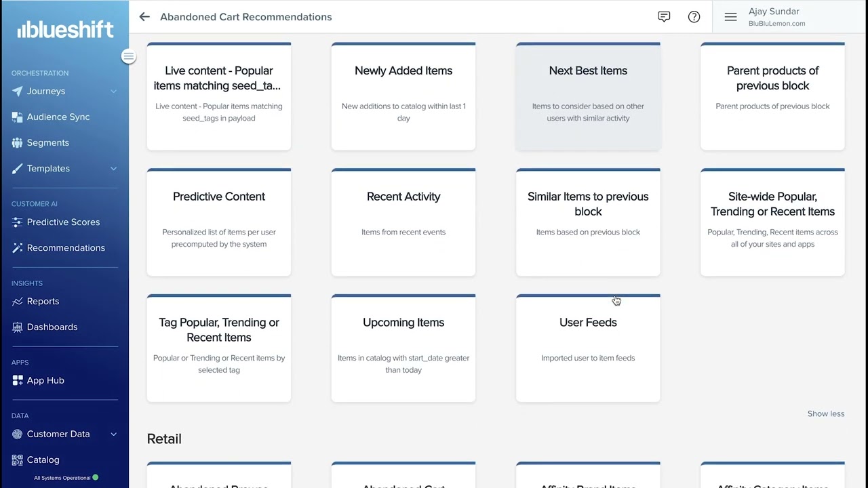
Task: Select Tag Popular, Trending or Recent Items
Action: [219, 348]
